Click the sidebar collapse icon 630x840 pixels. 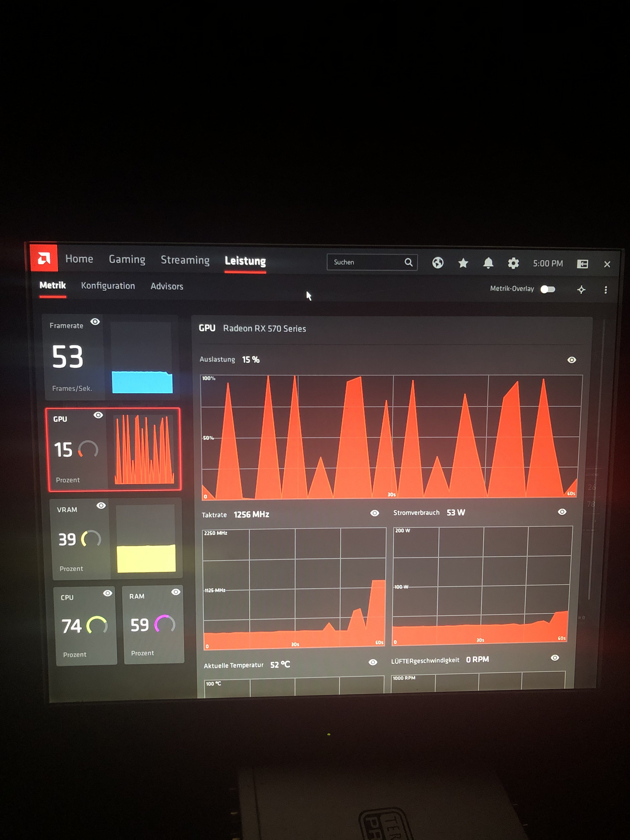(x=582, y=264)
